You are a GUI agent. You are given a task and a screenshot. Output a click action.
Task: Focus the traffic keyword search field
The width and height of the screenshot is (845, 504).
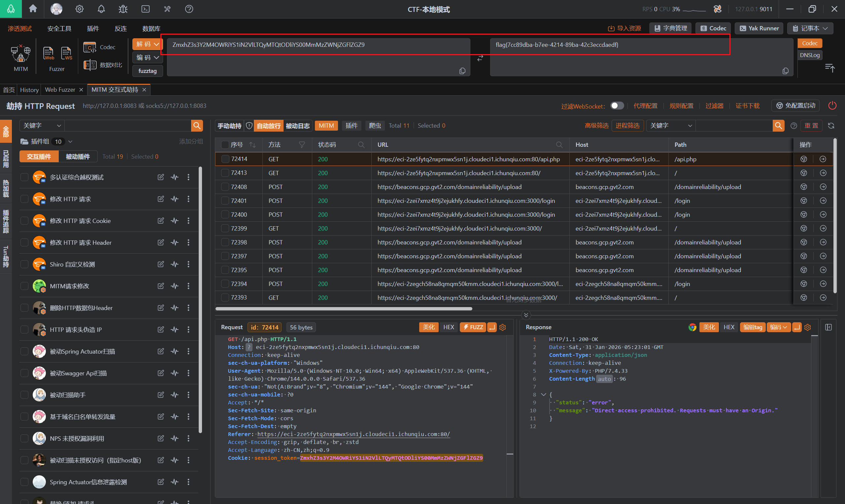click(734, 126)
